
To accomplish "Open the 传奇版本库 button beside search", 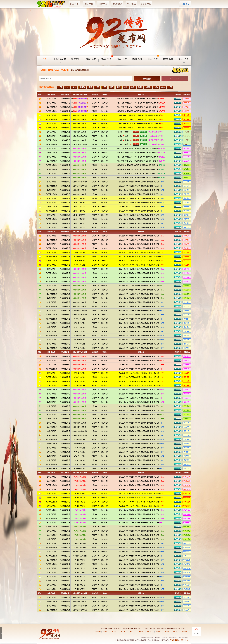I will tap(174, 78).
